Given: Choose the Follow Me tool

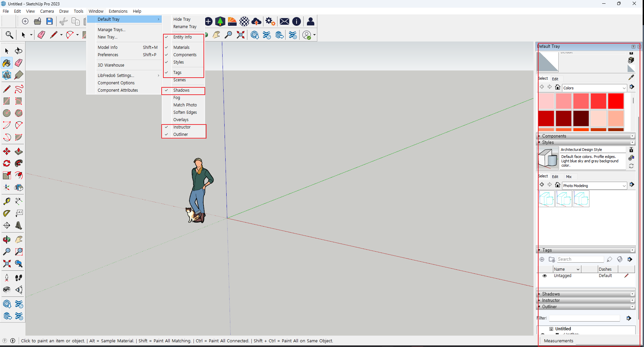Looking at the screenshot, I should (19, 163).
